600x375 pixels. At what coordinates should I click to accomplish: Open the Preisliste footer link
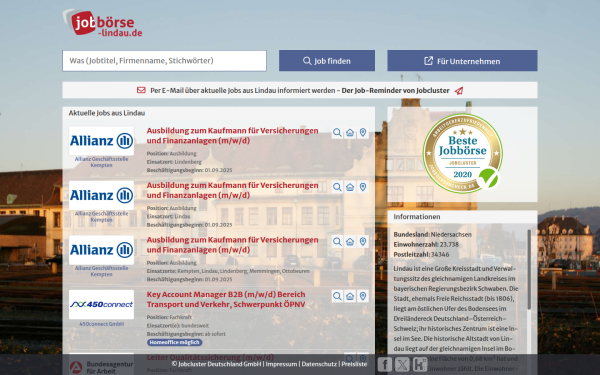[354, 364]
